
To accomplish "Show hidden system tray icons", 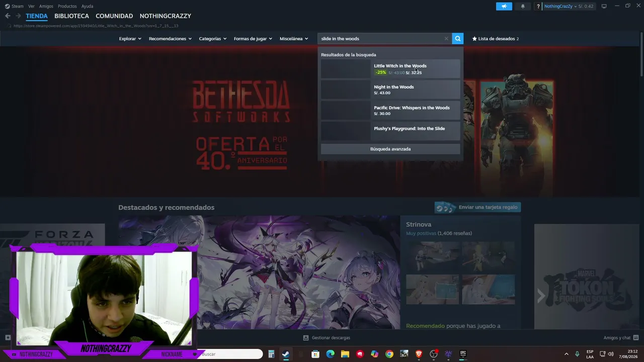I will 566,354.
